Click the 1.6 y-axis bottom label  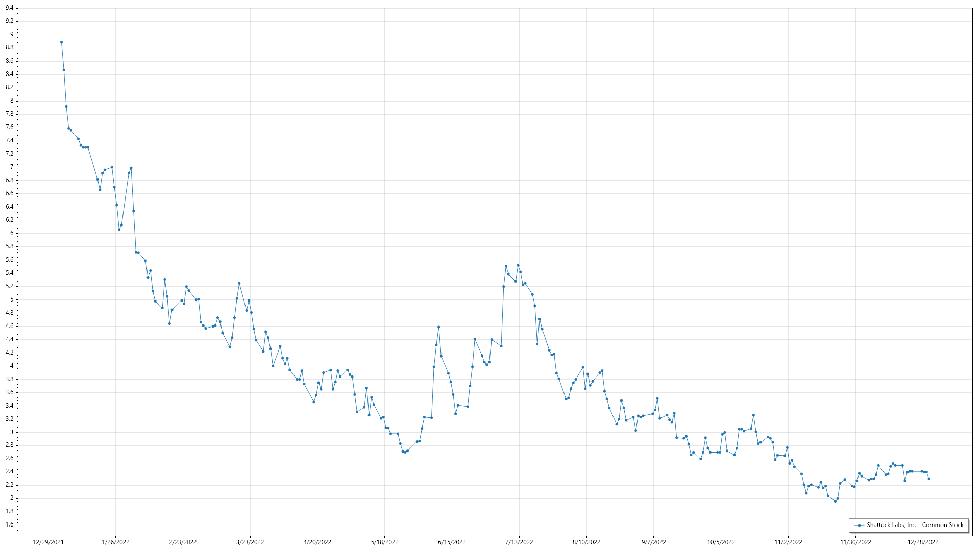(9, 524)
